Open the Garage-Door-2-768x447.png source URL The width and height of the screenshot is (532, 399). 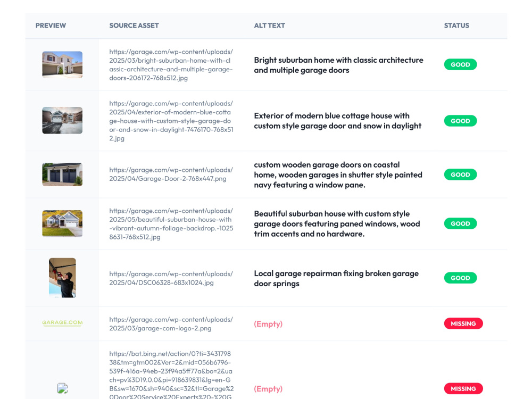click(x=171, y=174)
